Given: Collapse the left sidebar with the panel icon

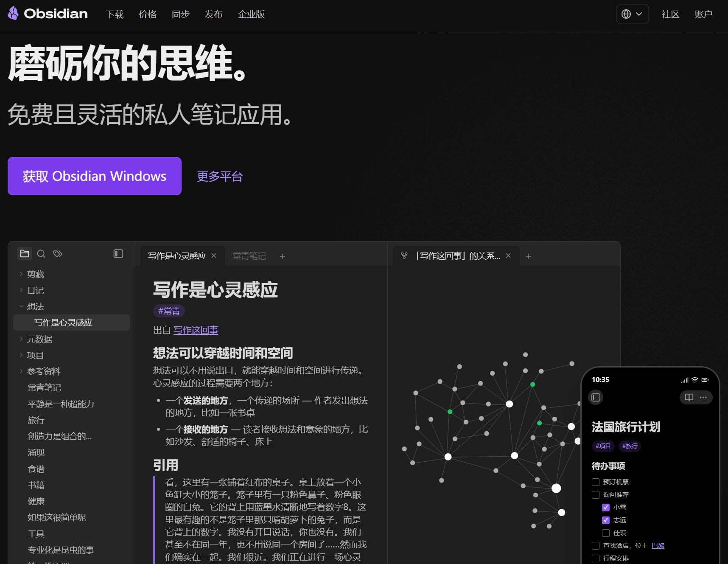Looking at the screenshot, I should (x=118, y=253).
